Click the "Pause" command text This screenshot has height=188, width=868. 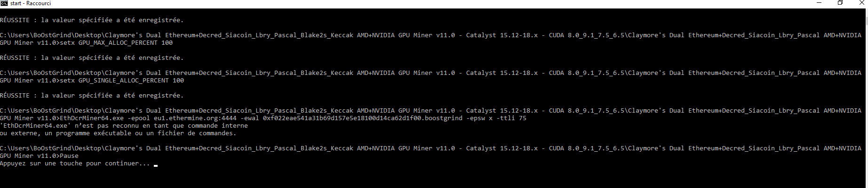(x=69, y=156)
